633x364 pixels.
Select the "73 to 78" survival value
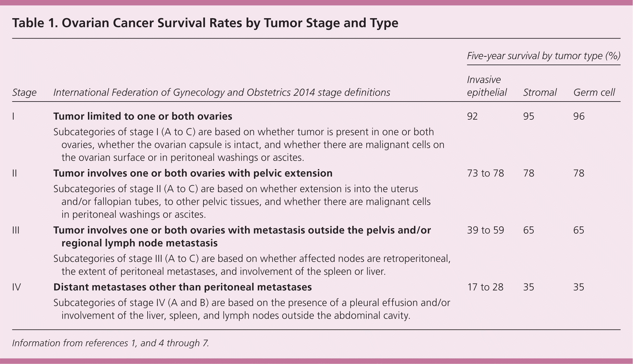(x=485, y=174)
